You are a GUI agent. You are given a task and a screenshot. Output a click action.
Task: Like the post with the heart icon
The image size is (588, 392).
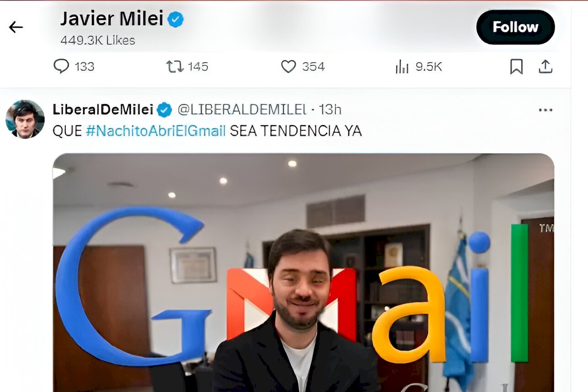coord(289,67)
